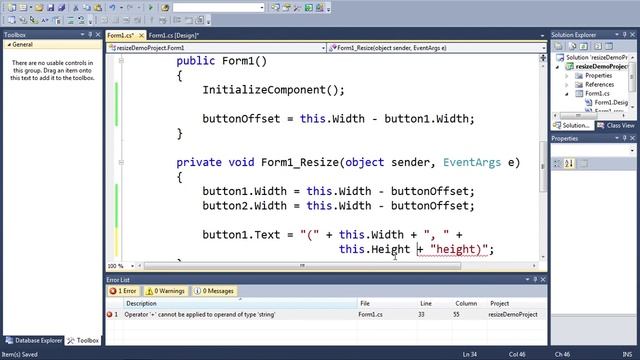The height and width of the screenshot is (360, 640).
Task: Toggle the auto-hide pin on the Toolbox panel
Action: coord(90,35)
